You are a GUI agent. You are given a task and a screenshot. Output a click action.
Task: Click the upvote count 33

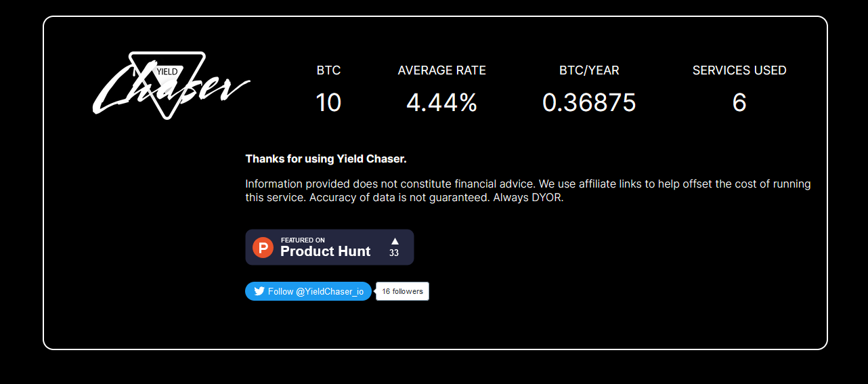[394, 253]
